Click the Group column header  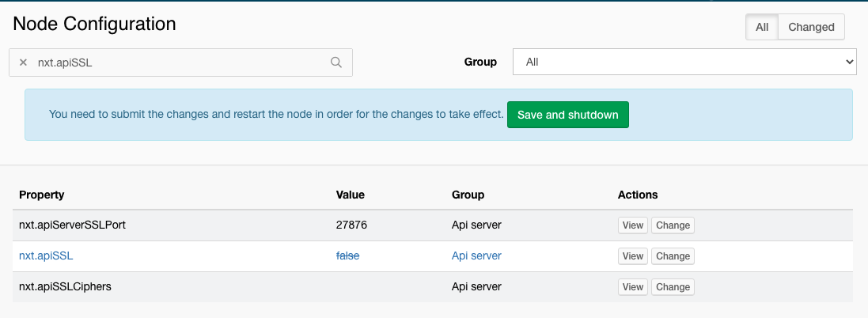(468, 195)
